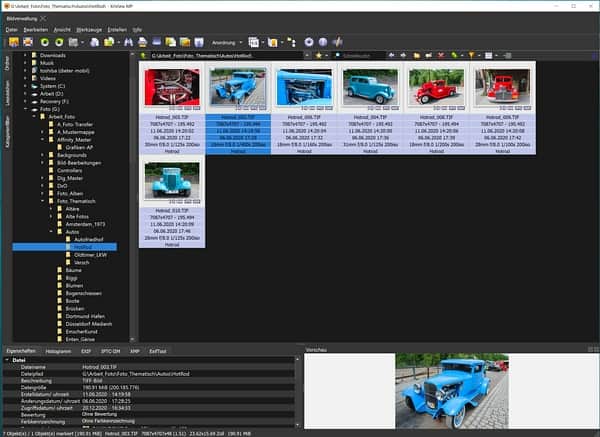Click the batch convert toolbar icon
The image size is (600, 437).
coord(170,42)
